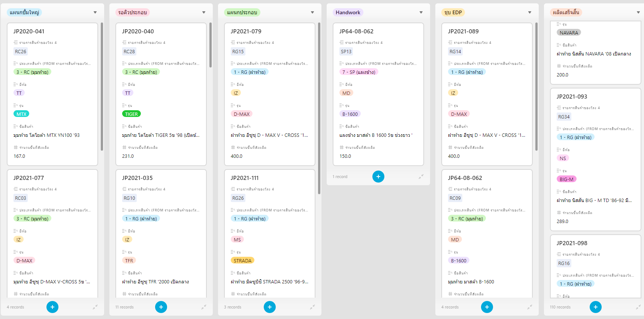Viewport: 644px width, 319px height.
Task: Click the quantity value 167.0
Action: pos(19,156)
